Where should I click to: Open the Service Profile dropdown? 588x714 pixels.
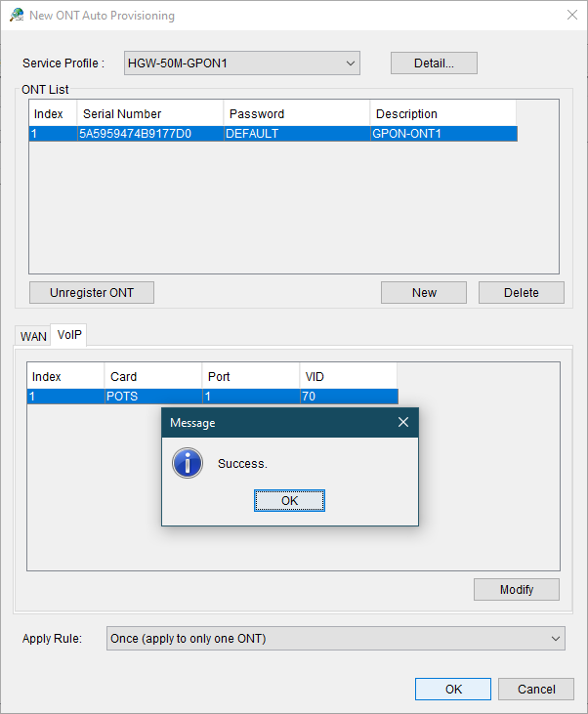click(x=242, y=63)
